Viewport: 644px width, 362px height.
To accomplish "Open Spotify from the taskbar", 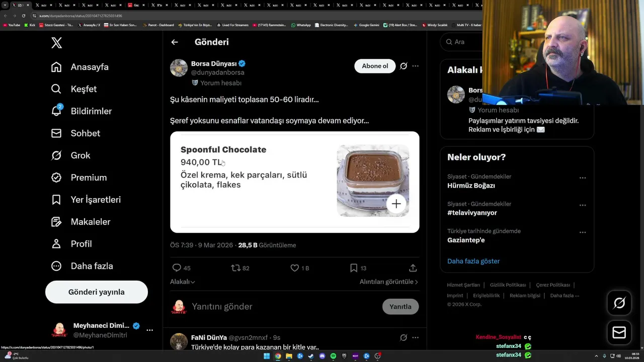I will [x=333, y=356].
